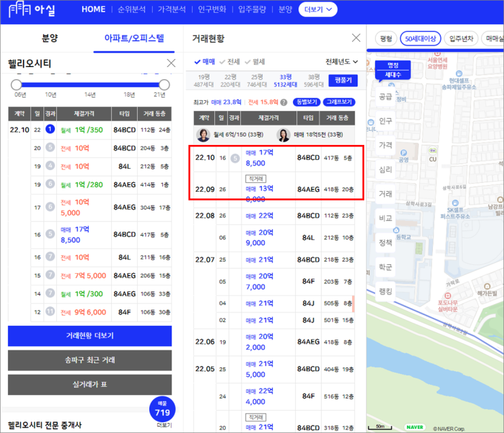Expand the 더보기 navigation dropdown
Screen dimensions: 504x433
pyautogui.click(x=317, y=9)
